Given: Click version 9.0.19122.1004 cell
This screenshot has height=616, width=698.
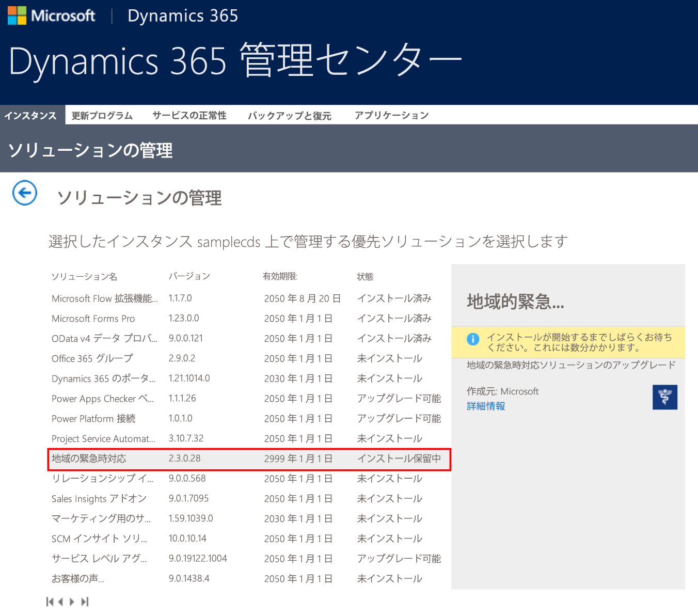Looking at the screenshot, I should click(x=198, y=559).
